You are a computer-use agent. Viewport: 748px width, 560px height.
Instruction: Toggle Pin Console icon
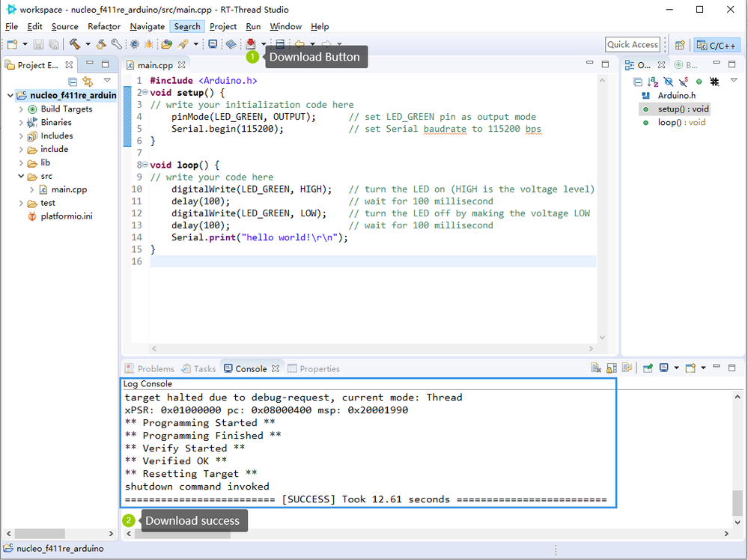click(648, 368)
